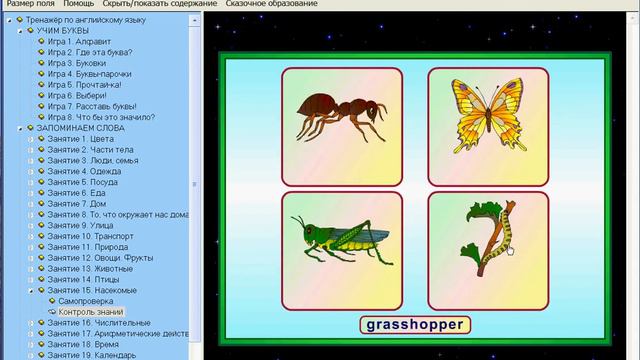
Task: Click book icon beside ЗАПОМИНАЕМ СЛОВА
Action: click(30, 128)
